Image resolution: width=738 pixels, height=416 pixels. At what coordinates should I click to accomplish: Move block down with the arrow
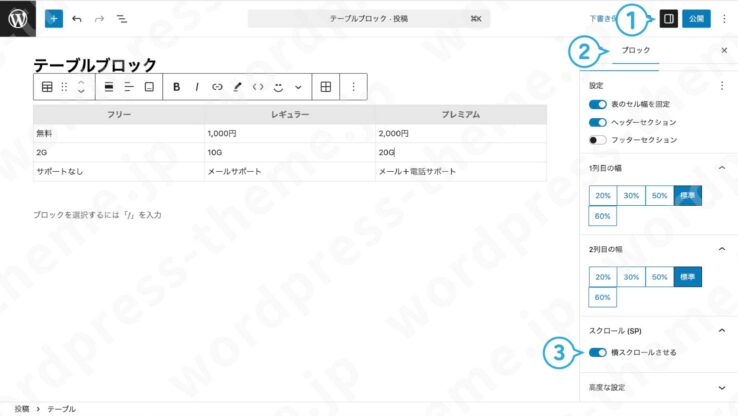pos(81,91)
